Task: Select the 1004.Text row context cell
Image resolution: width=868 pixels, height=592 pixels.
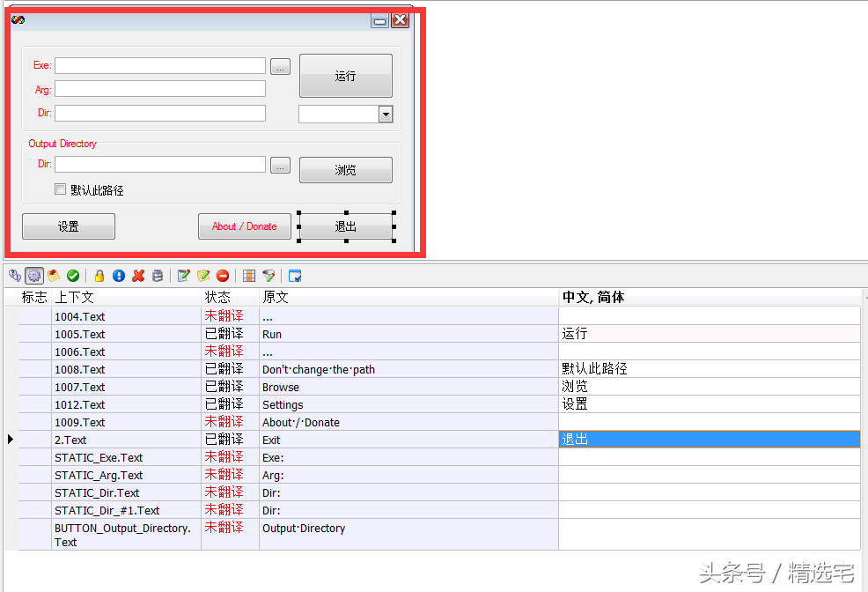Action: pos(126,316)
